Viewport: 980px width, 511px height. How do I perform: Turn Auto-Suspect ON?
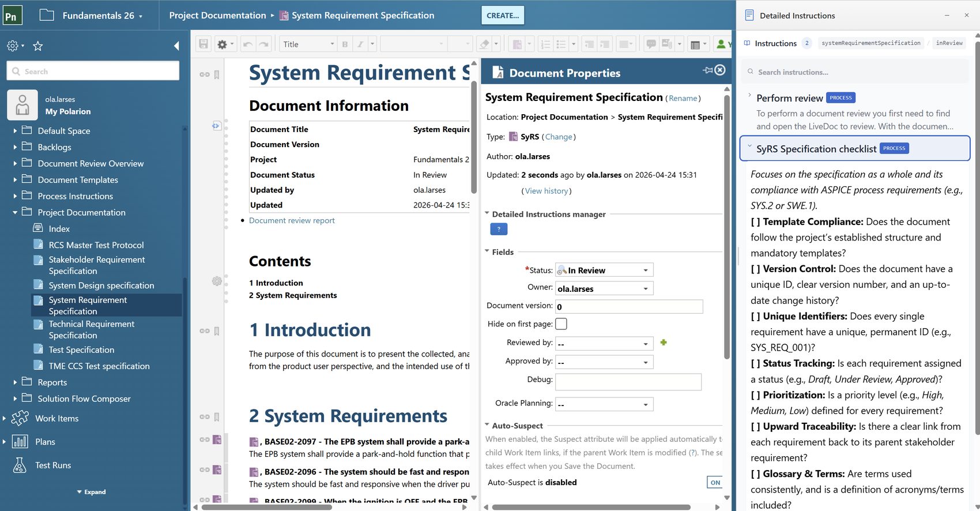pyautogui.click(x=715, y=483)
